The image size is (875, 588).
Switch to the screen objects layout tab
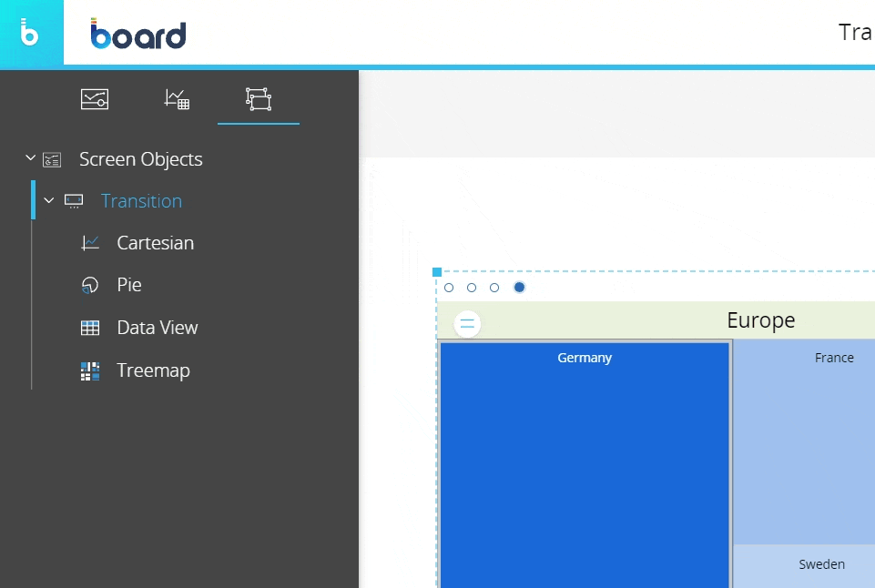(x=259, y=99)
